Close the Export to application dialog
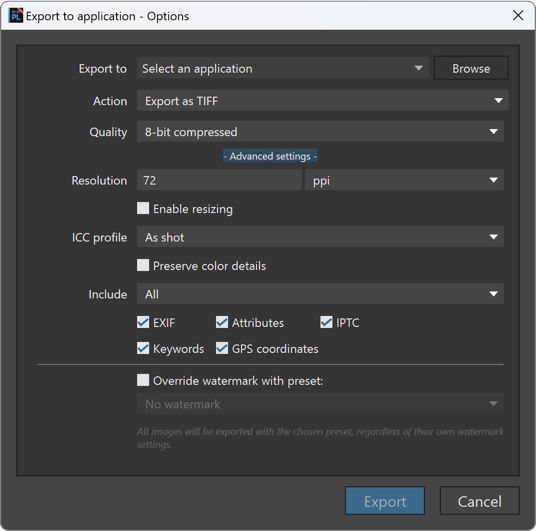This screenshot has width=536, height=531. (x=518, y=15)
